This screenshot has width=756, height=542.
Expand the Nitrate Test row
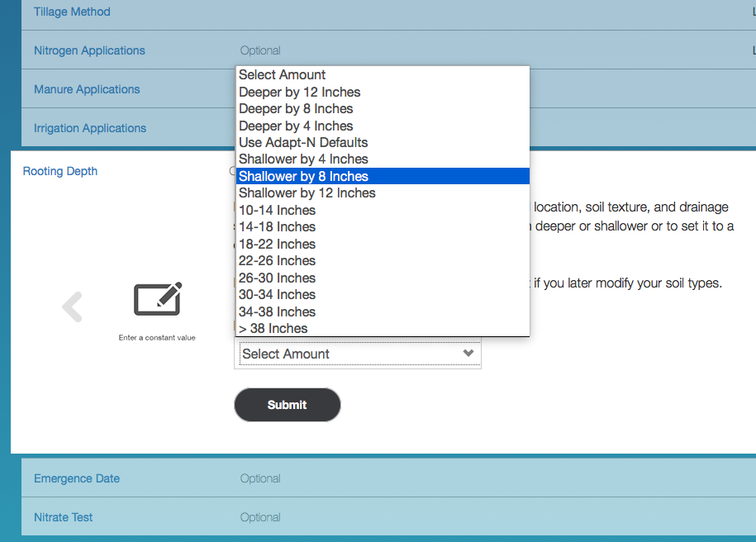pos(63,517)
